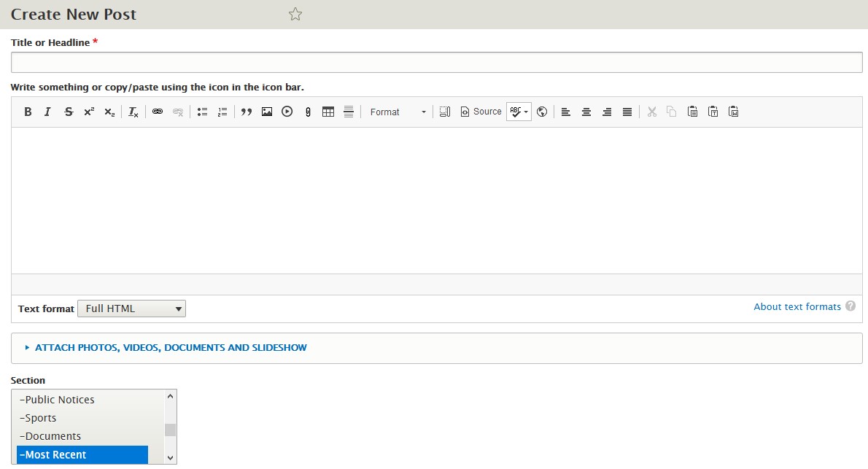Screen dimensions: 868x469
Task: Click the strikethrough icon
Action: [69, 112]
